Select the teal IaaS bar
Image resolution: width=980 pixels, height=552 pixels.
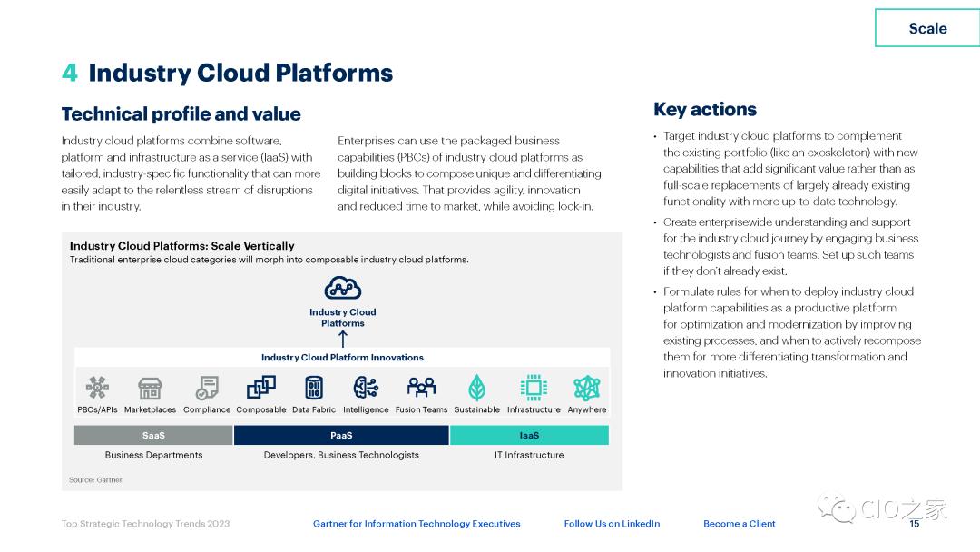tap(529, 436)
